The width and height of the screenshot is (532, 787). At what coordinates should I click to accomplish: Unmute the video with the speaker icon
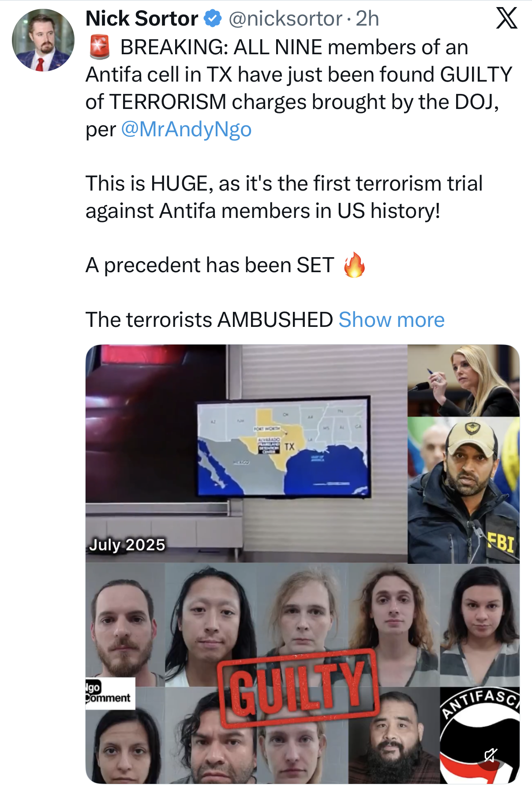pyautogui.click(x=491, y=755)
